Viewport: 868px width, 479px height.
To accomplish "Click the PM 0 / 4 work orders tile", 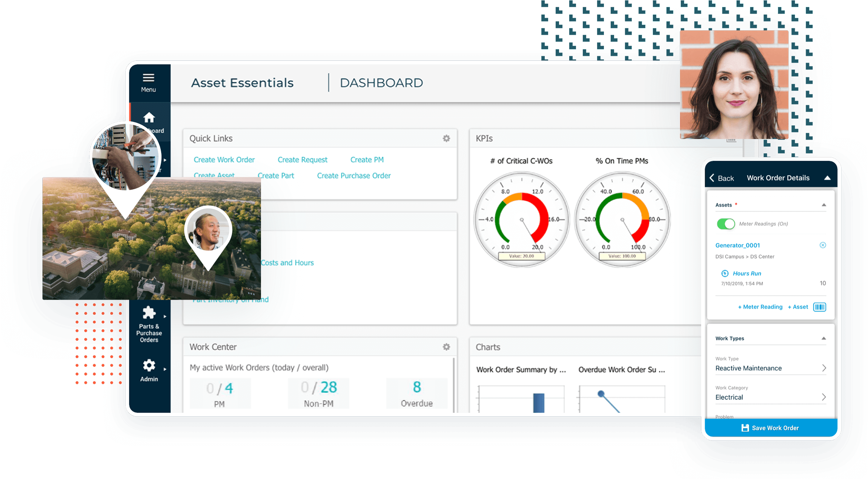I will pos(220,393).
